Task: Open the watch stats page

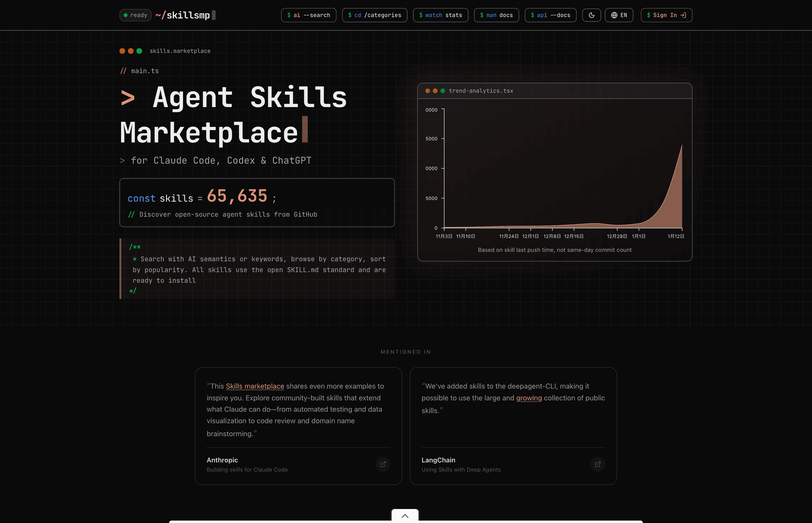Action: click(440, 15)
